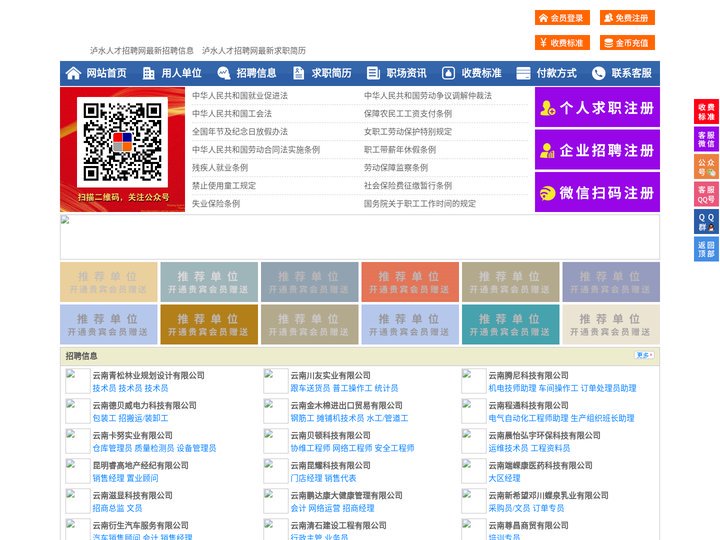Open 用人单位 in the navigation bar

pyautogui.click(x=181, y=73)
